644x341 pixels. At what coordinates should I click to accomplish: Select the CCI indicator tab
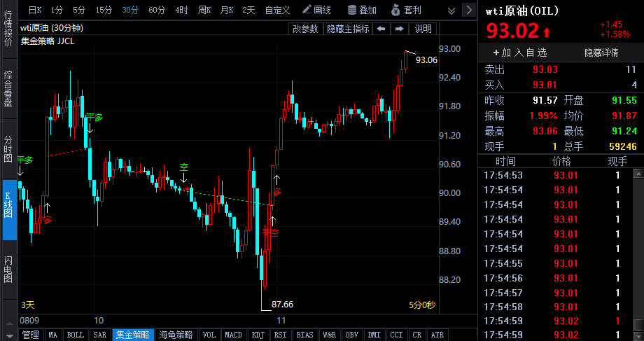397,335
